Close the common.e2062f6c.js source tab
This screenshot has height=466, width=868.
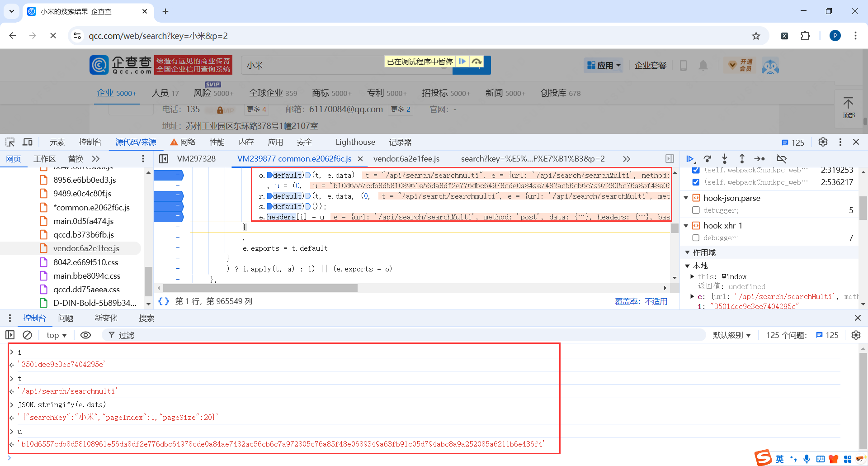360,159
